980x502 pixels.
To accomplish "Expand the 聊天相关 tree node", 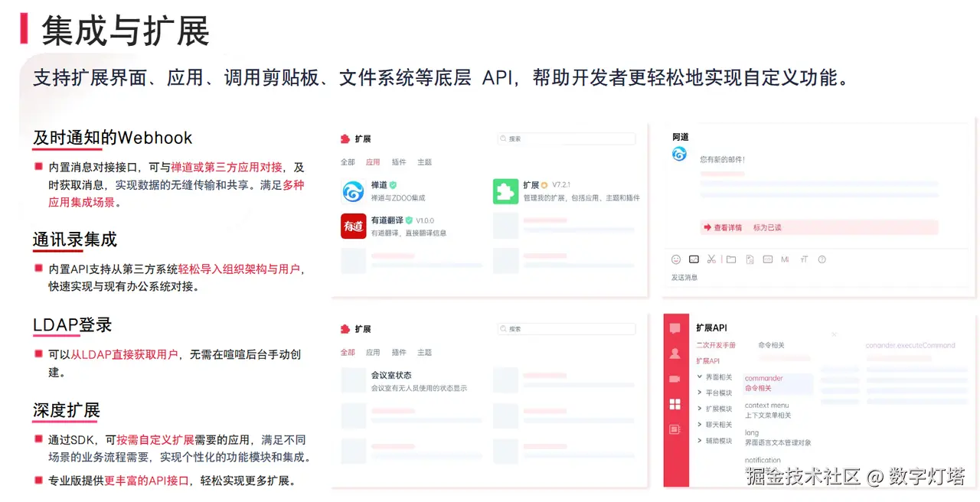I will click(700, 425).
